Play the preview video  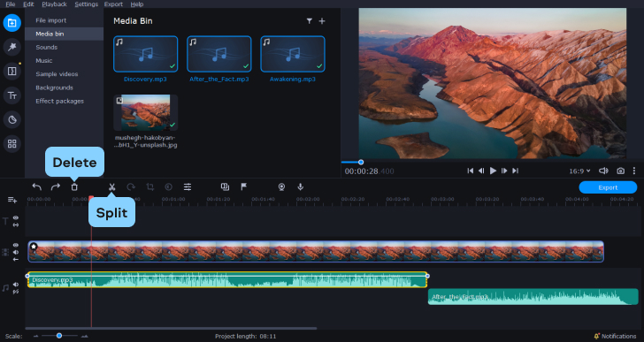[493, 171]
